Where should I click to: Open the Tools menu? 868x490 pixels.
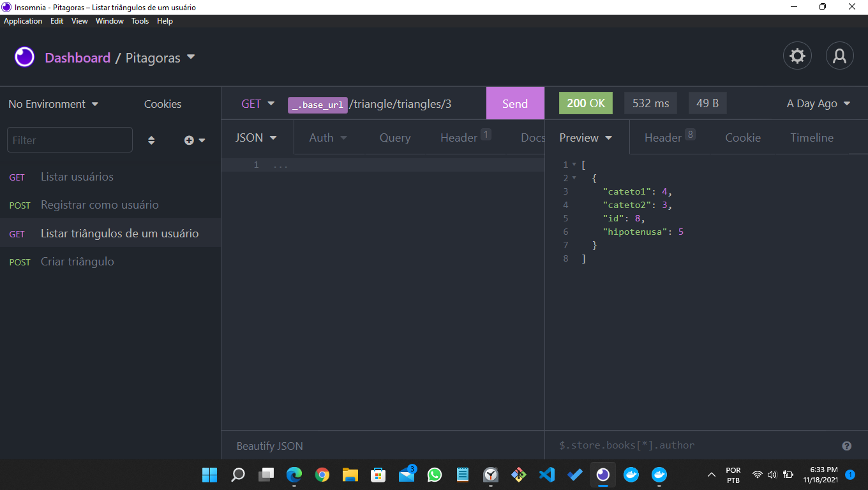[x=140, y=20]
